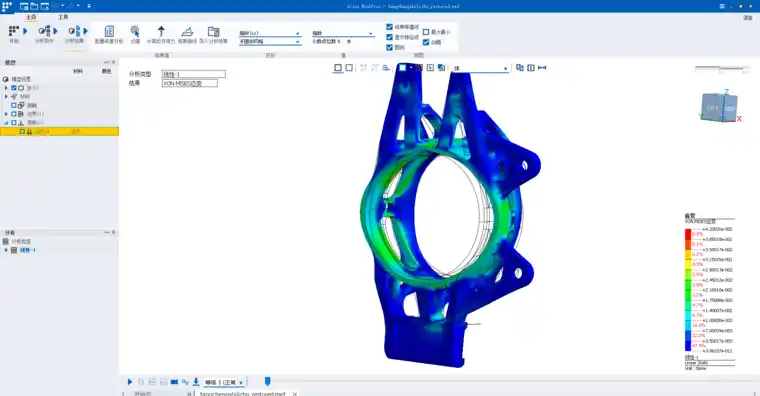760x396 pixels.
Task: Click the batch form analysis sheet icon
Action: 109,32
